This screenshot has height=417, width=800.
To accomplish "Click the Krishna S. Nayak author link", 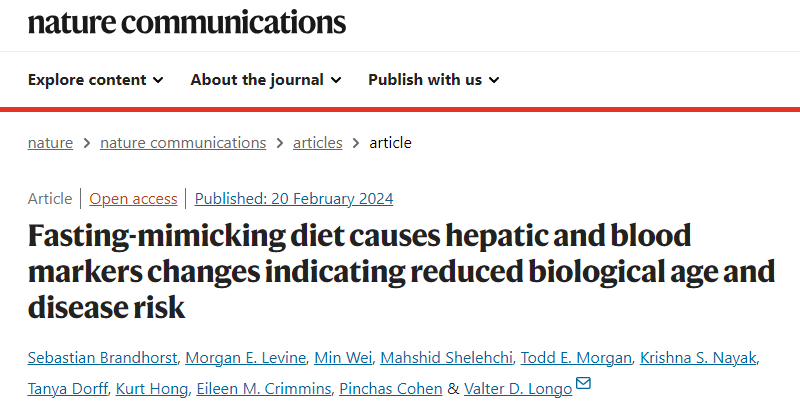I will 698,358.
